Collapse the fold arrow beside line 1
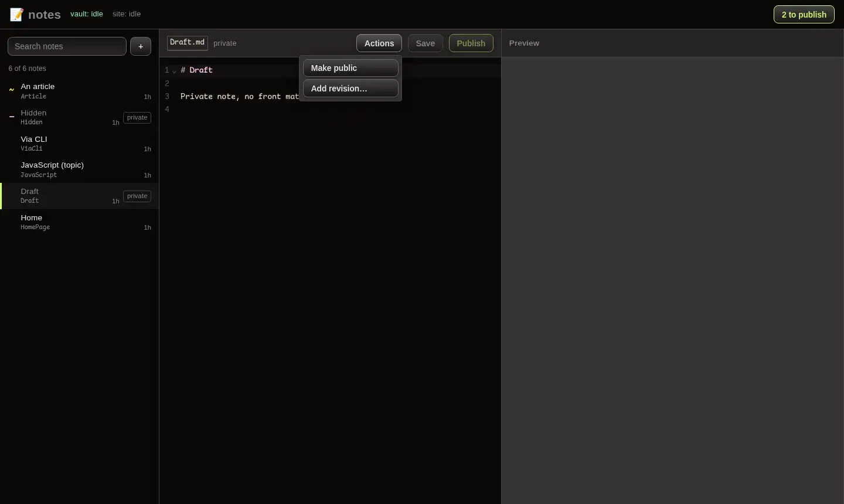The height and width of the screenshot is (504, 844). point(174,71)
